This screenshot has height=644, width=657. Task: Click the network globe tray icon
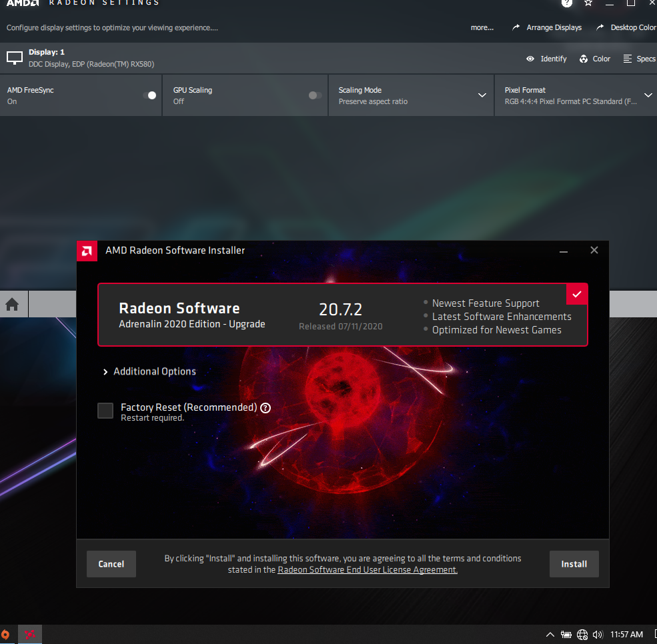[x=582, y=635]
